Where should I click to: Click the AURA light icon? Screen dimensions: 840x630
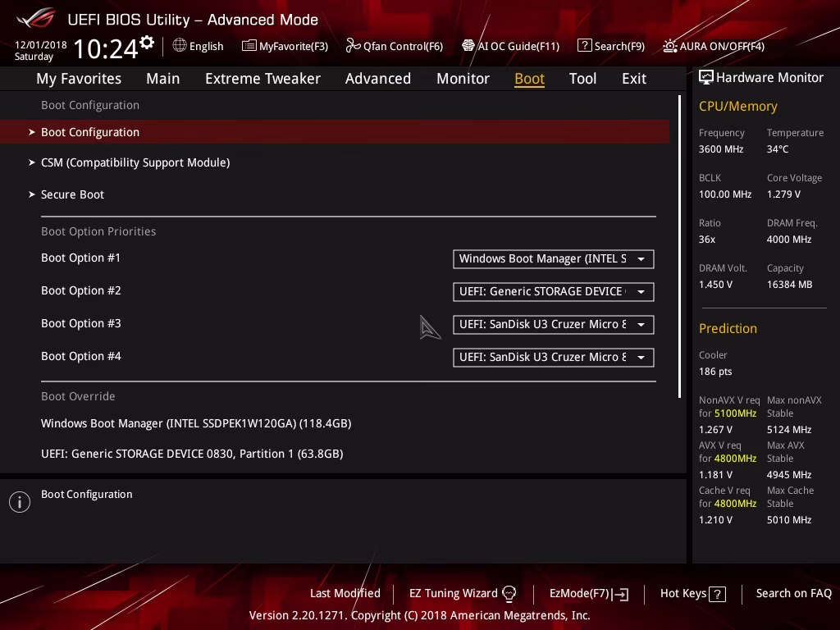tap(669, 46)
